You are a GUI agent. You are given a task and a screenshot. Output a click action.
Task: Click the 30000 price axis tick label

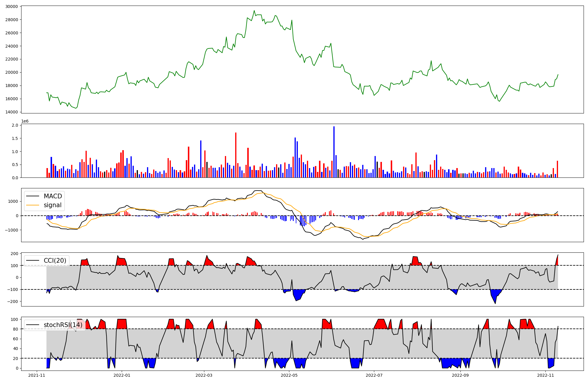pos(12,6)
